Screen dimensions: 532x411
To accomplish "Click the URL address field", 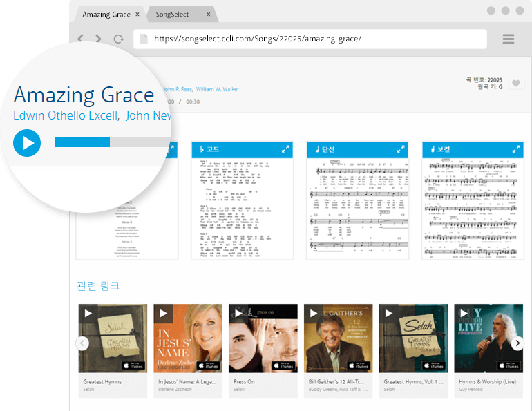I will click(310, 39).
